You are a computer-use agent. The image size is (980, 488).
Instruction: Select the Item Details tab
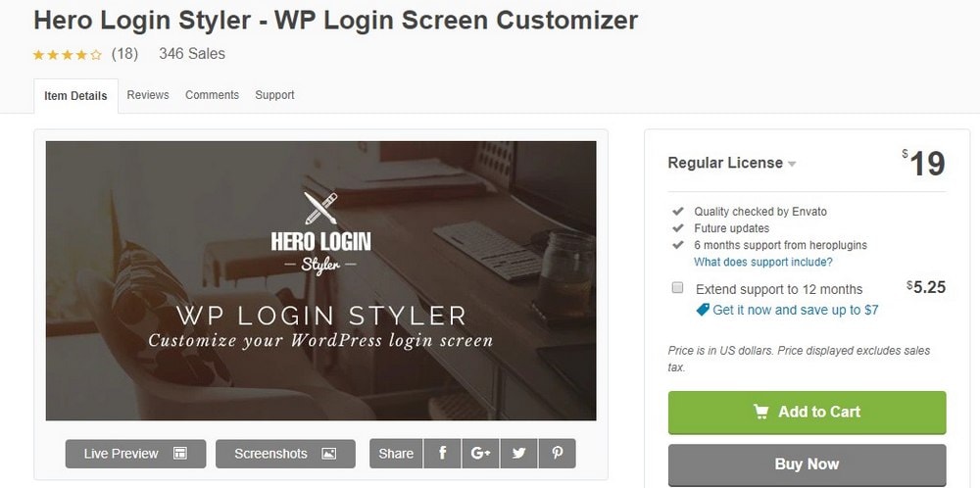(75, 96)
